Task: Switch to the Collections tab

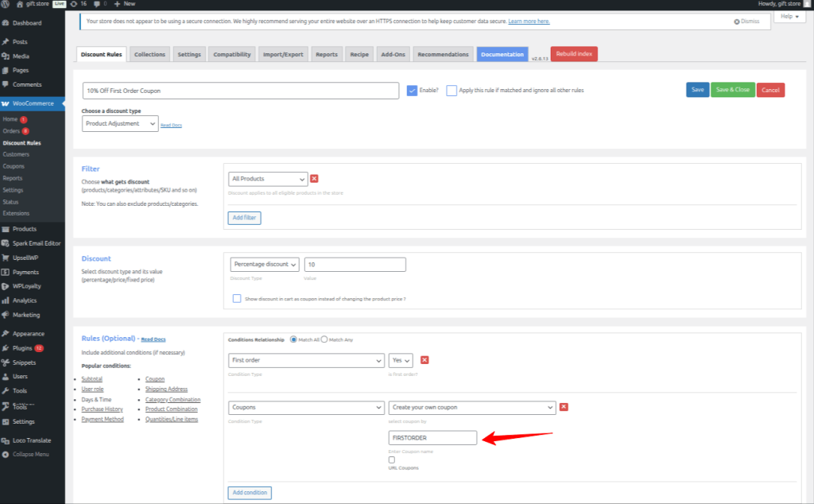Action: click(149, 54)
